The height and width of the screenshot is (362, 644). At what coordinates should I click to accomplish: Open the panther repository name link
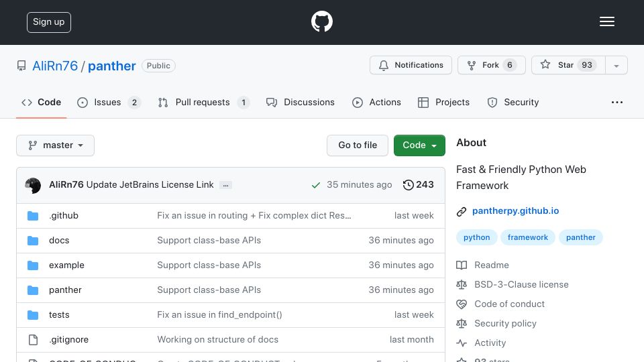point(112,66)
